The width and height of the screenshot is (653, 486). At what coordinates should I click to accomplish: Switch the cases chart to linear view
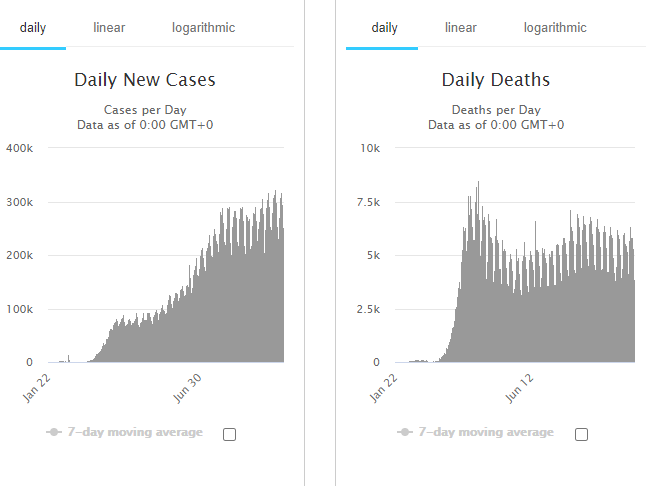(x=110, y=27)
